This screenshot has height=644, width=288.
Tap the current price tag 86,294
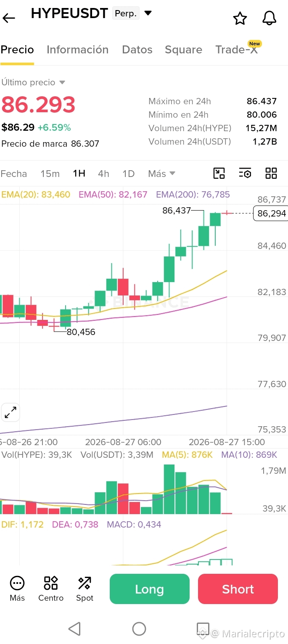[x=270, y=214]
